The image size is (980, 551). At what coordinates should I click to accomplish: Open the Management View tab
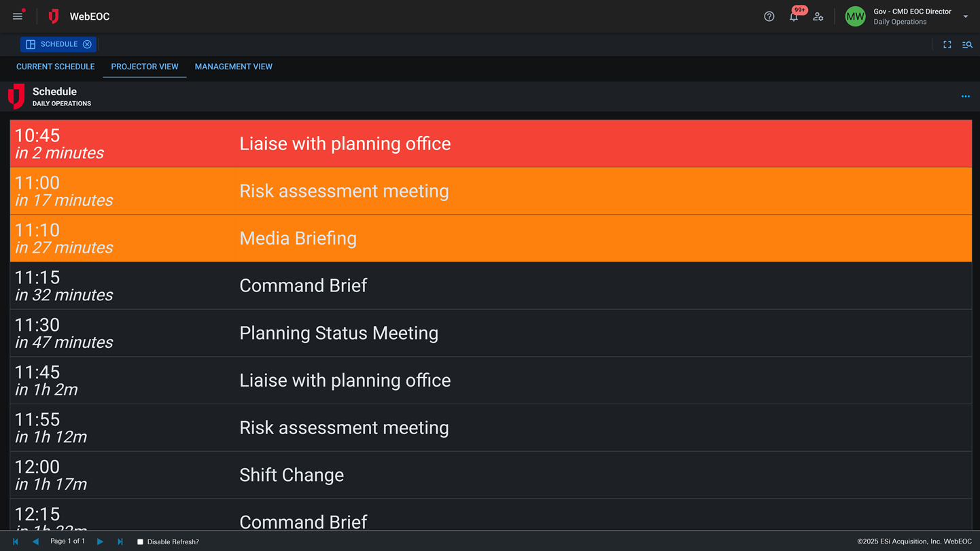pyautogui.click(x=233, y=67)
